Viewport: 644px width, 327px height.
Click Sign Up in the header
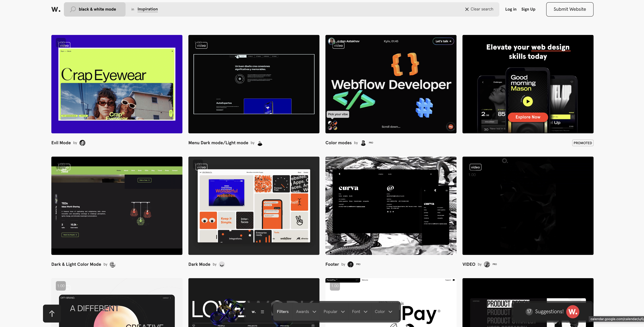tap(528, 9)
